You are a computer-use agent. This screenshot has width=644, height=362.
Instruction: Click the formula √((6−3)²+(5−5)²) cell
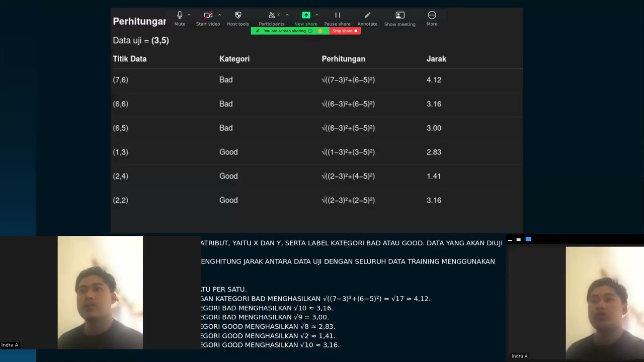tap(348, 128)
